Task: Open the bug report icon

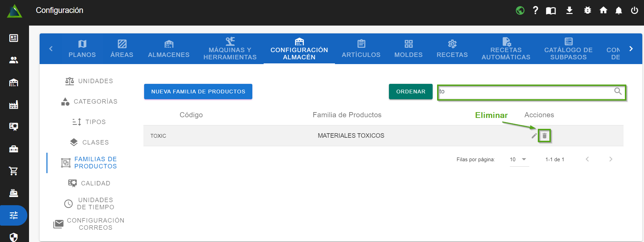Action: coord(587,11)
